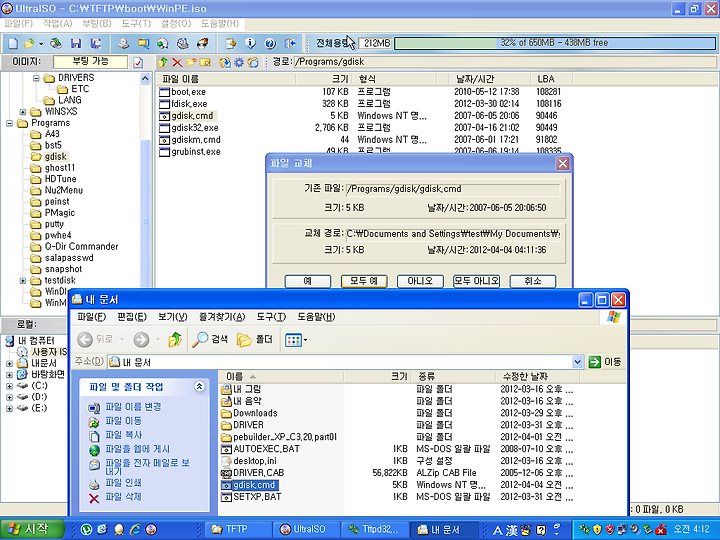This screenshot has height=540, width=720.
Task: Click the 시작 Start button
Action: click(31, 529)
